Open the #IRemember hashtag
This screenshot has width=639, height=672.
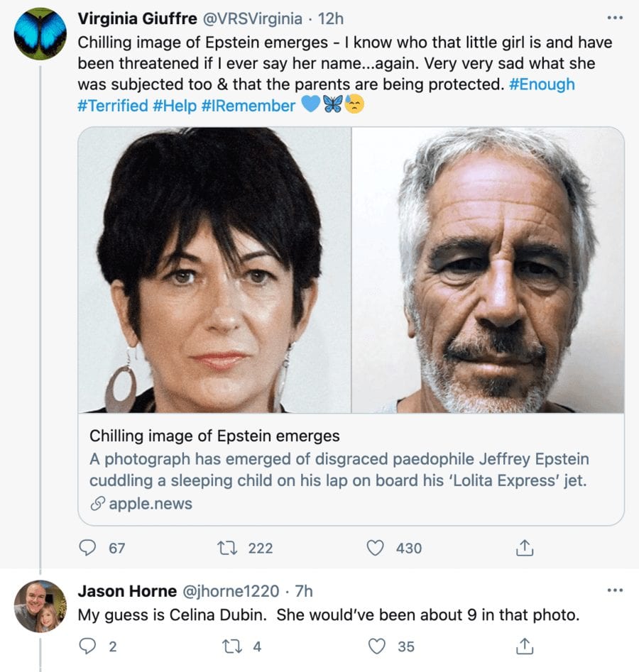(248, 106)
